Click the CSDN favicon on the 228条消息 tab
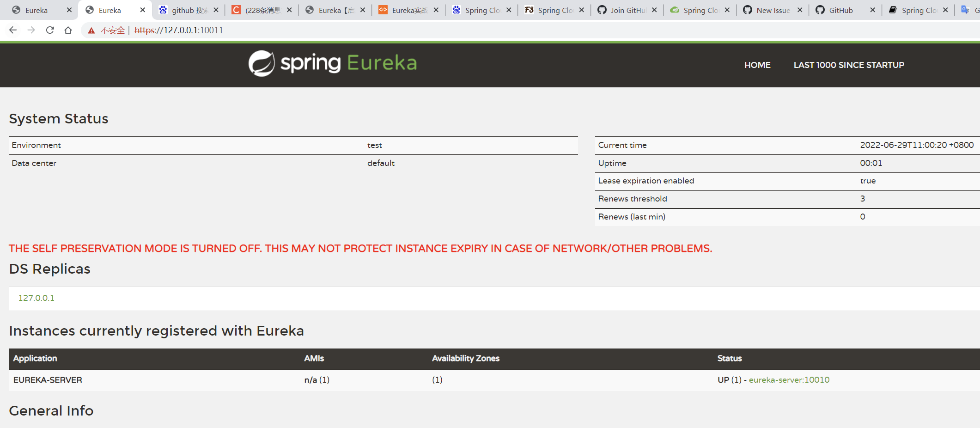Screen dimensions: 980x428 pos(236,9)
